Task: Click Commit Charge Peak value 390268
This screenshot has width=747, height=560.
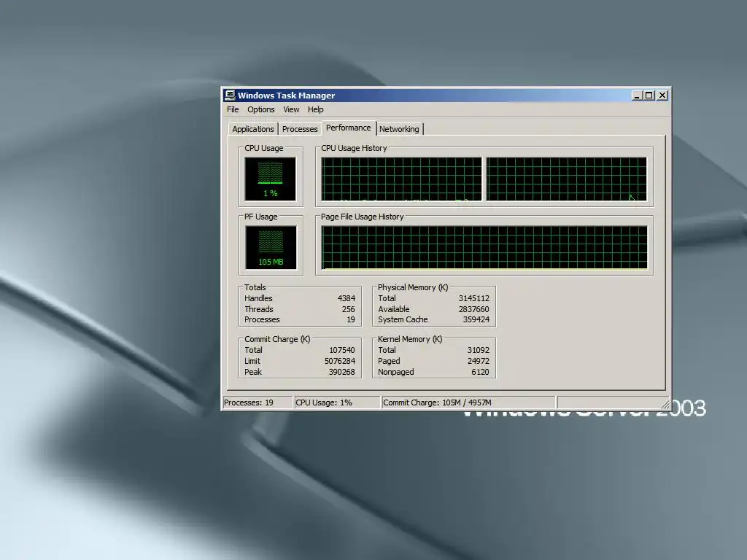Action: tap(341, 372)
